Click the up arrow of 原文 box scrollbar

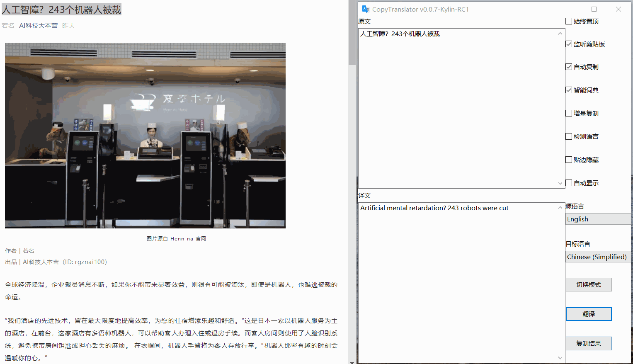pyautogui.click(x=560, y=34)
